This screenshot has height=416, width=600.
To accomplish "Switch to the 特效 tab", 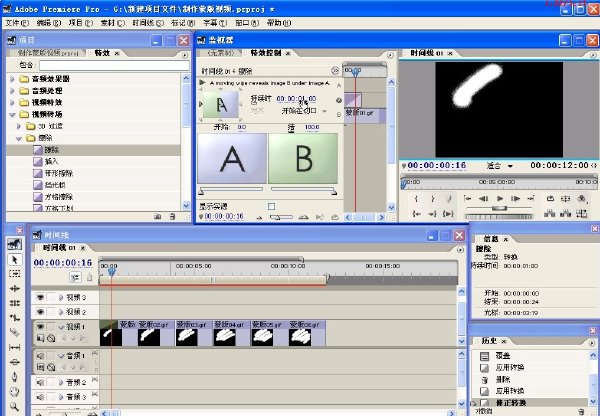I will [x=102, y=53].
